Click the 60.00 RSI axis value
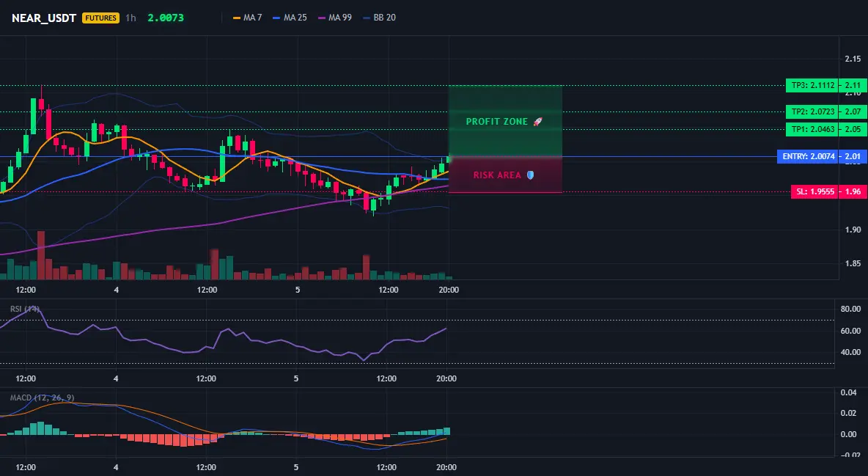Viewport: 868px width, 476px height. tap(851, 331)
